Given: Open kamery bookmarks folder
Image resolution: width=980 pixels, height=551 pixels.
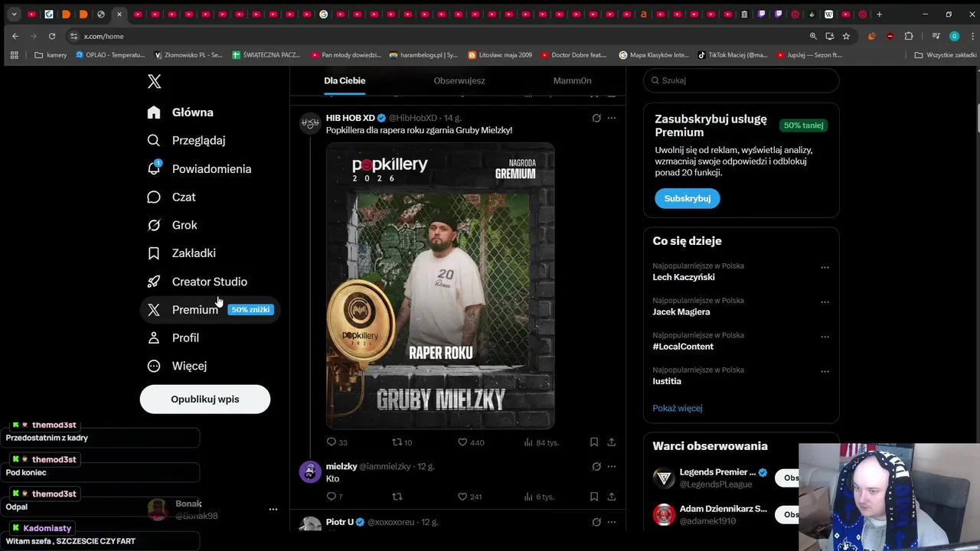Looking at the screenshot, I should (51, 55).
